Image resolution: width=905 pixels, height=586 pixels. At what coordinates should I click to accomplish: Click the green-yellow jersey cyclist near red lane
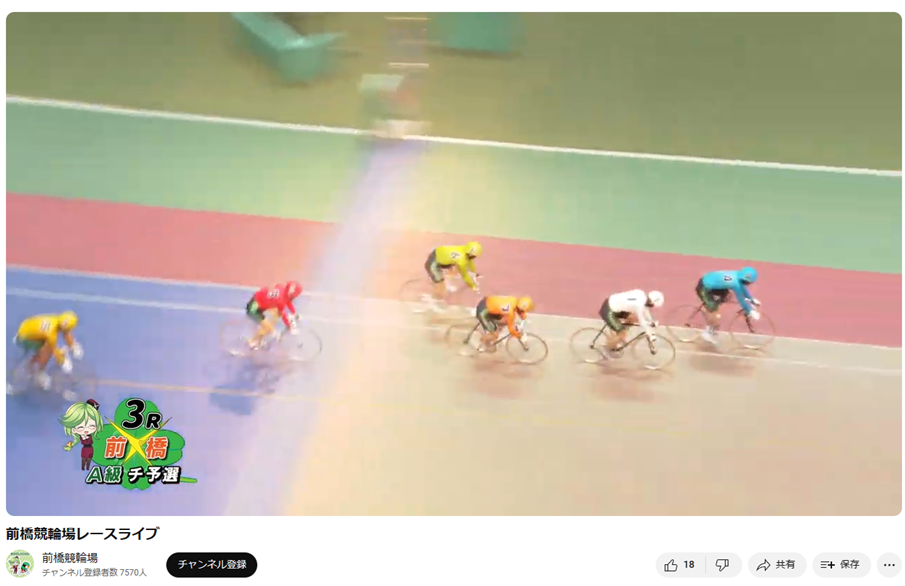tap(448, 274)
